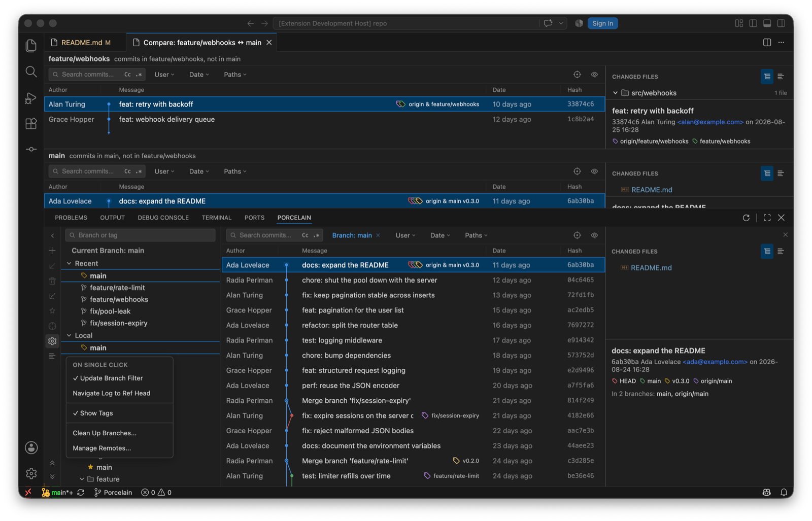Image resolution: width=812 pixels, height=521 pixels.
Task: Collapse the branch sidebar with the left chevron
Action: click(52, 235)
